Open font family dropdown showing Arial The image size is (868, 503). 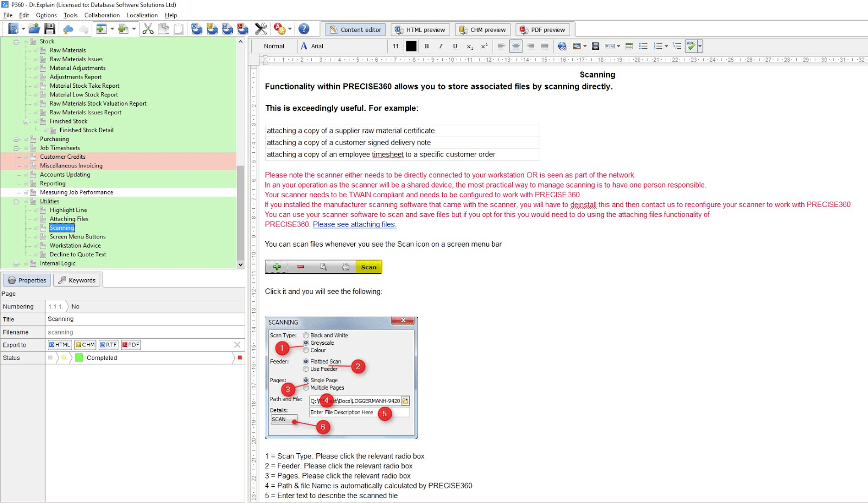343,47
